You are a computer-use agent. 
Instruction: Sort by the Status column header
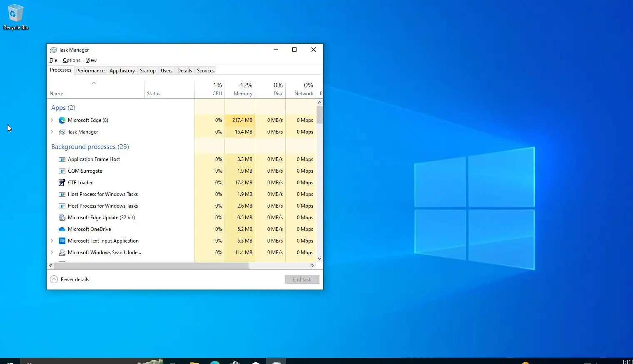pyautogui.click(x=169, y=89)
